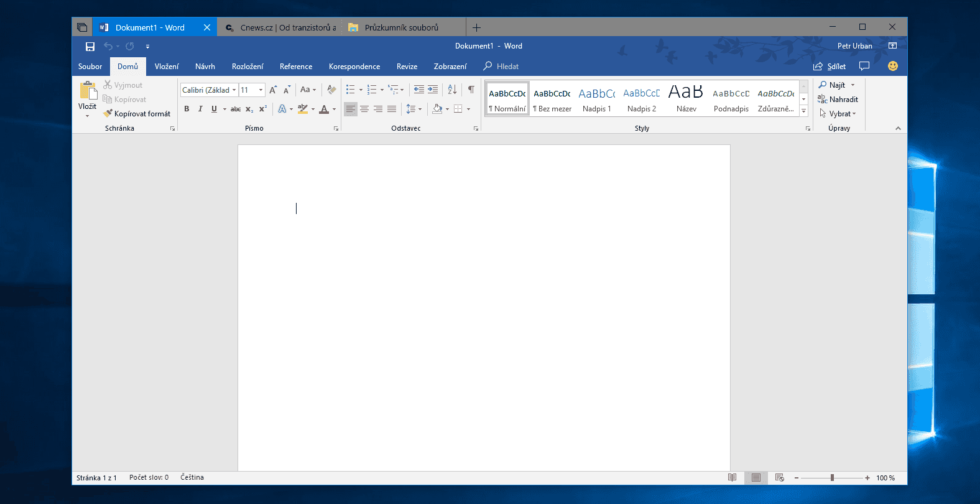Expand the Styles gallery more arrow

(x=803, y=111)
